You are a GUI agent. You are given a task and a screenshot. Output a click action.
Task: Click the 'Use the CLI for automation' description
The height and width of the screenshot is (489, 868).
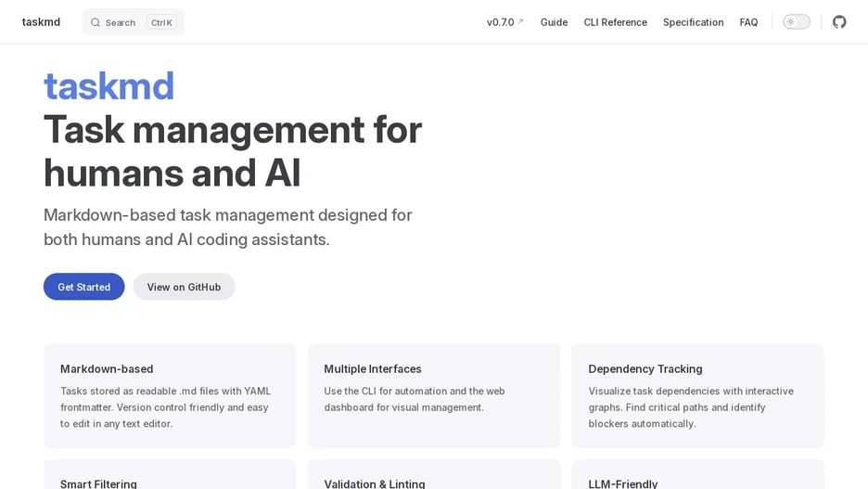click(x=415, y=399)
